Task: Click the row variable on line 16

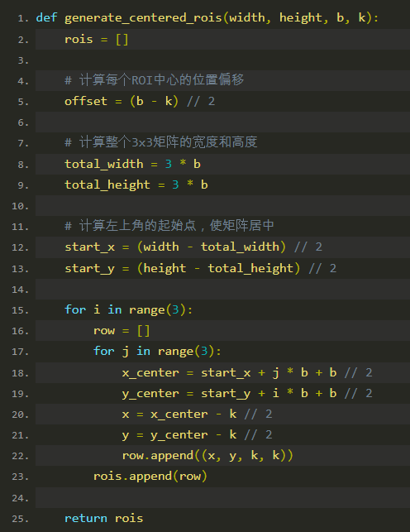Action: pos(104,331)
